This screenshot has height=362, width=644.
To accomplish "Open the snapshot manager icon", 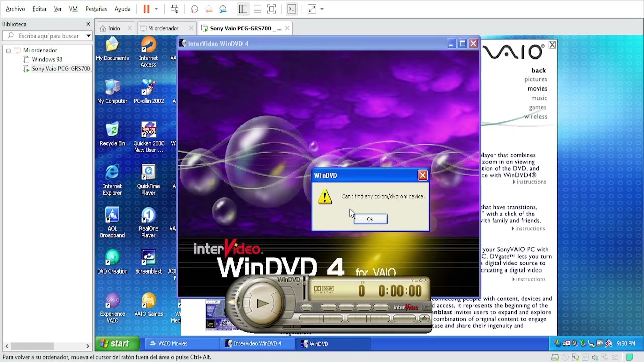I will pyautogui.click(x=223, y=9).
